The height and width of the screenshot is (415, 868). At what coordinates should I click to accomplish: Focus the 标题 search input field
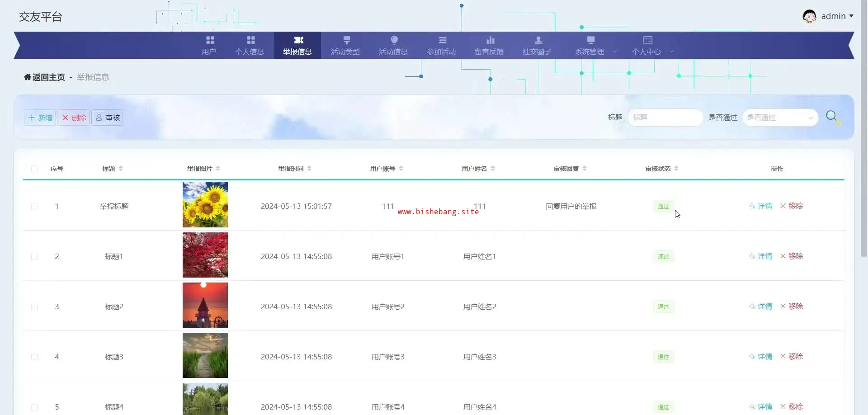tap(665, 118)
